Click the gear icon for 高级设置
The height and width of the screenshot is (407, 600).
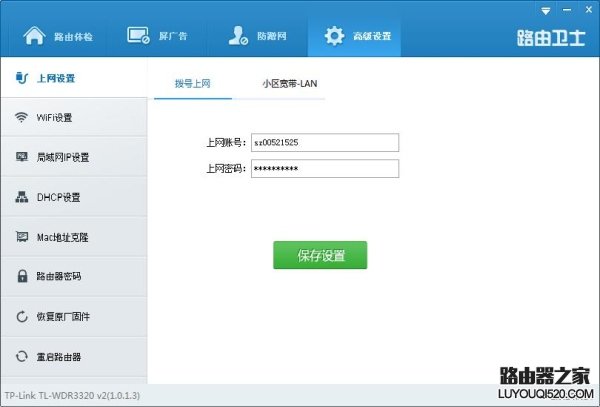(334, 36)
